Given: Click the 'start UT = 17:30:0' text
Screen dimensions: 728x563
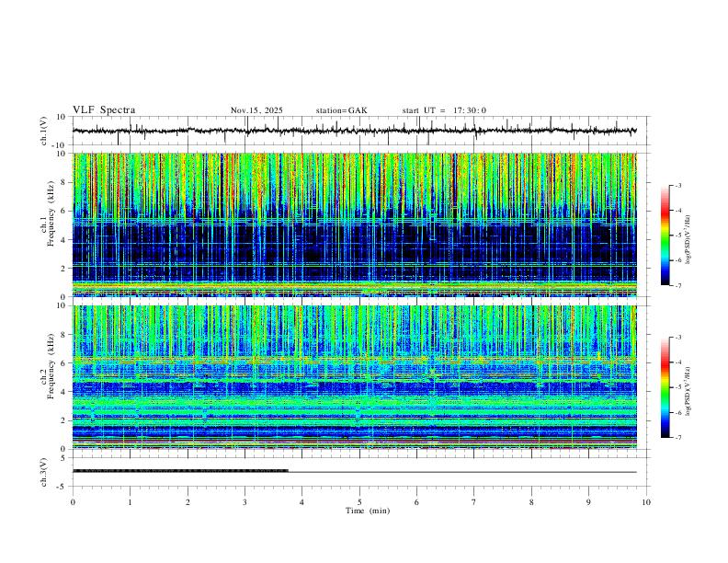Looking at the screenshot, I should [444, 110].
